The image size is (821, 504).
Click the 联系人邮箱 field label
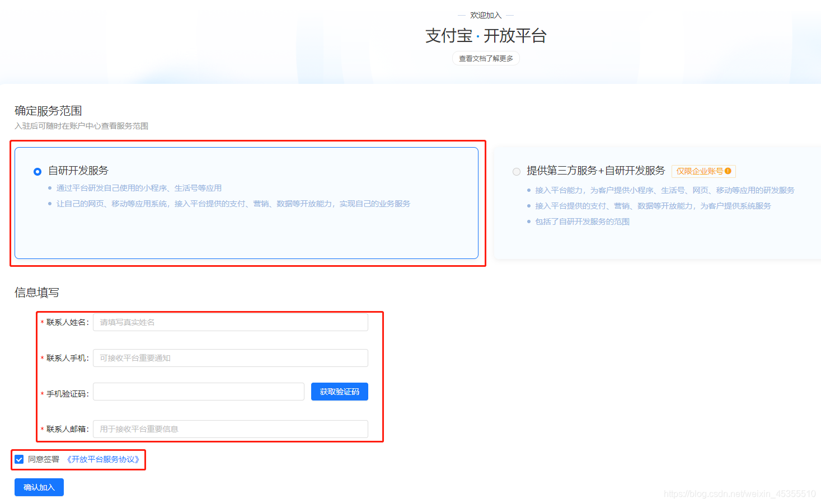coord(67,429)
